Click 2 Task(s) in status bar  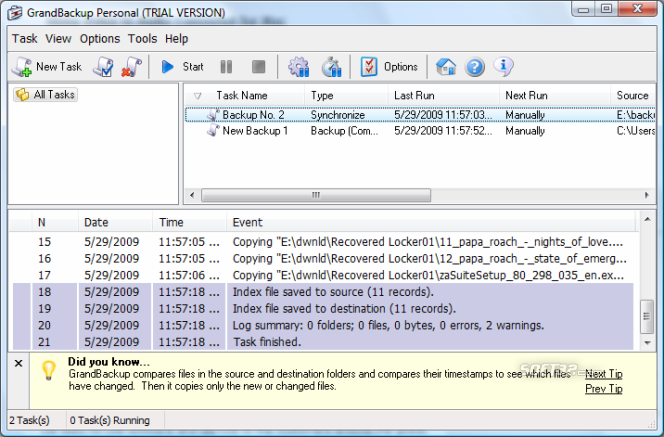(x=29, y=420)
